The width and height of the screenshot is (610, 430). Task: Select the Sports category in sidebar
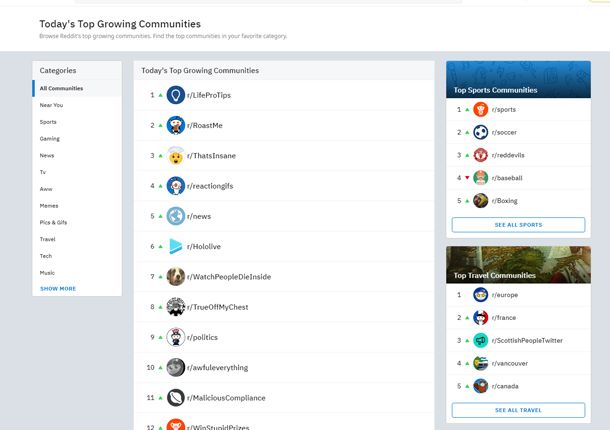[x=77, y=122]
